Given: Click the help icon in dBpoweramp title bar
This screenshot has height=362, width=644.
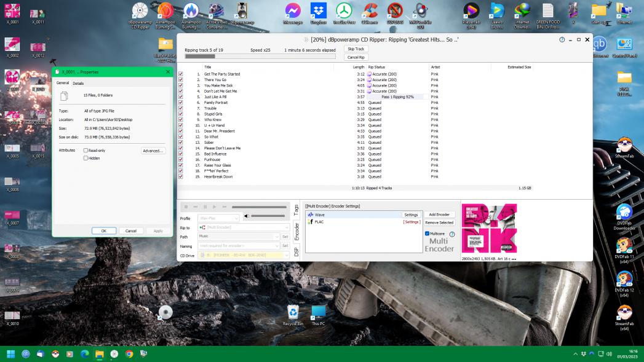Looking at the screenshot, I should click(562, 39).
